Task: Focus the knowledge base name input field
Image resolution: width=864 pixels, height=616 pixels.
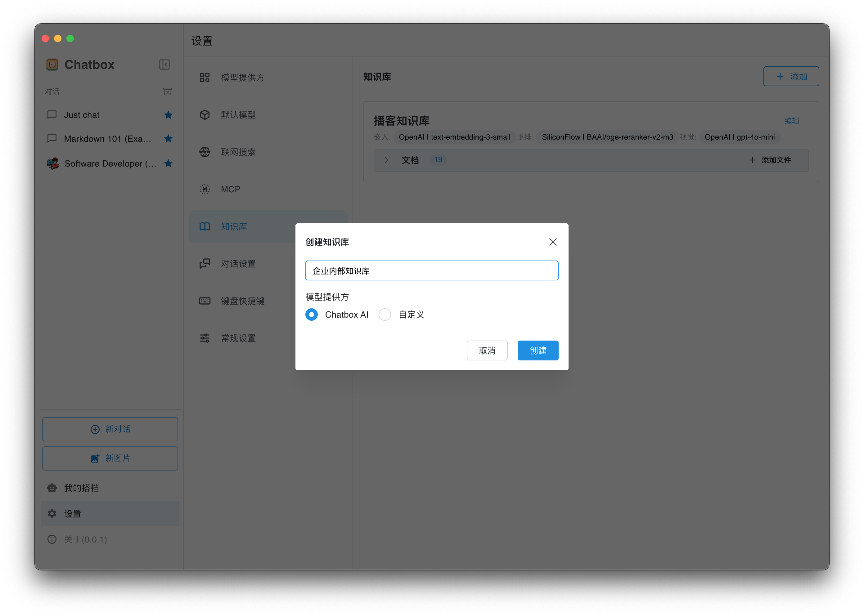Action: (x=432, y=270)
